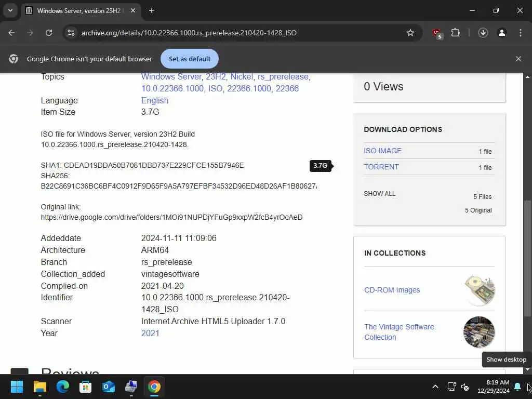Click the Vintage Software Collection thumbnail

[x=479, y=332]
